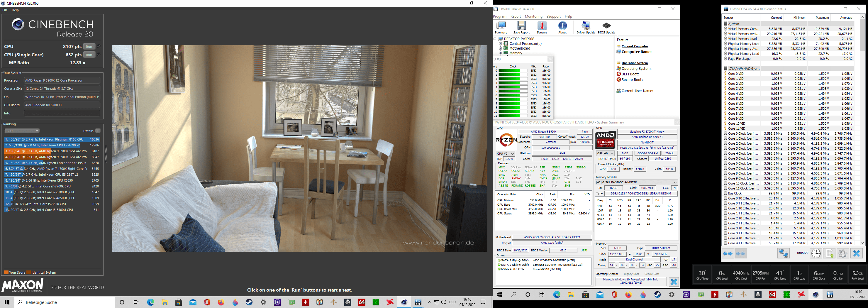
Task: Click the Beliebige Suche taskbar search box
Action: 64,302
